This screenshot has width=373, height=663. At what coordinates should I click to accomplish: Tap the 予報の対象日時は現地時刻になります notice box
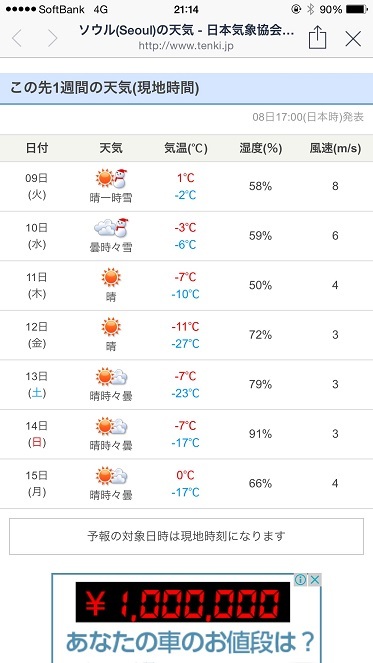(x=186, y=536)
